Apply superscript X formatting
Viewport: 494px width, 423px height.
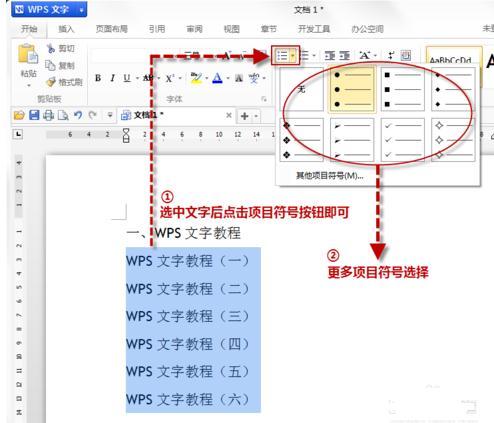click(169, 79)
